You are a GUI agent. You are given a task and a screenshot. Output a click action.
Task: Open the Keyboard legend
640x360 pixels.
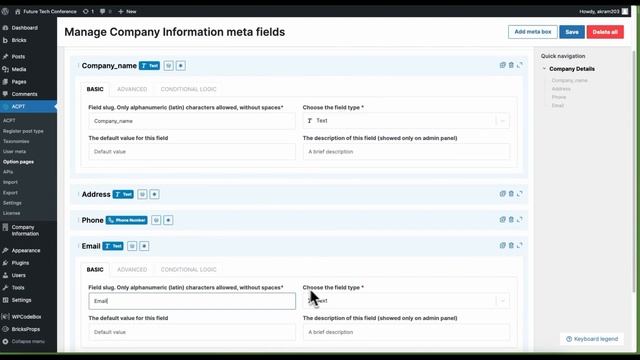(592, 339)
